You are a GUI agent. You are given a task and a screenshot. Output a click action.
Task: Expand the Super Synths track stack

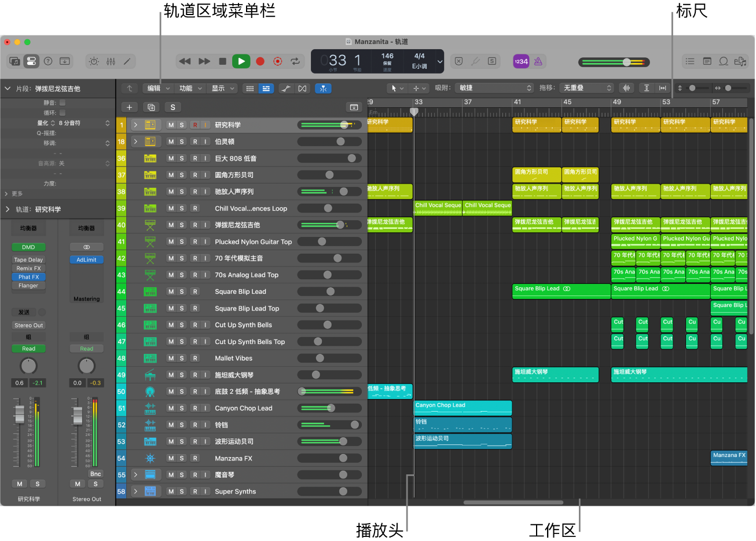135,492
